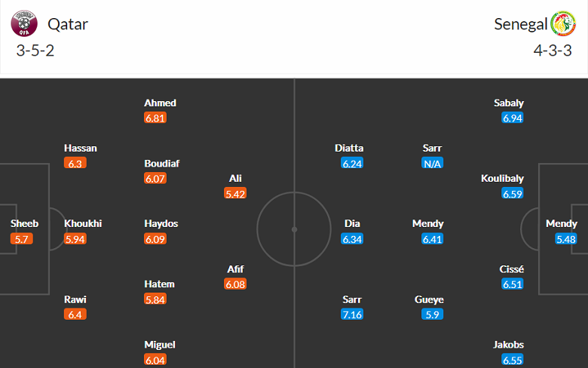Click Khoukhi's 5.94 rating badge
This screenshot has height=368, width=588.
tap(75, 239)
